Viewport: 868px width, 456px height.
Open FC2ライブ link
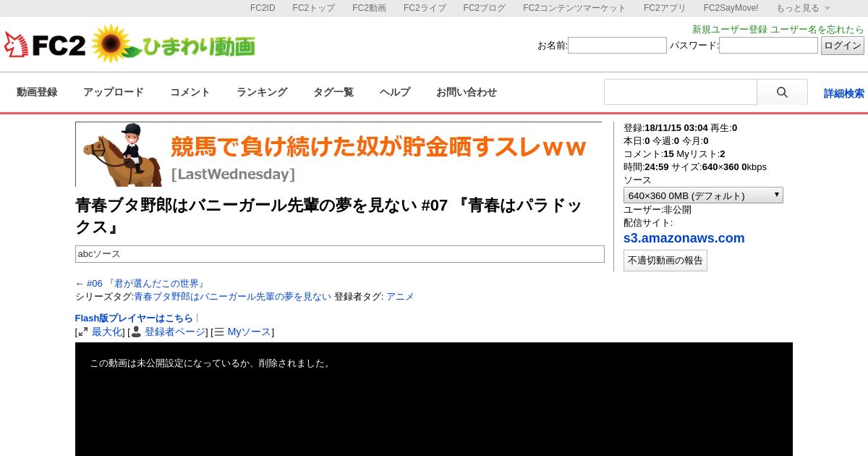click(425, 8)
